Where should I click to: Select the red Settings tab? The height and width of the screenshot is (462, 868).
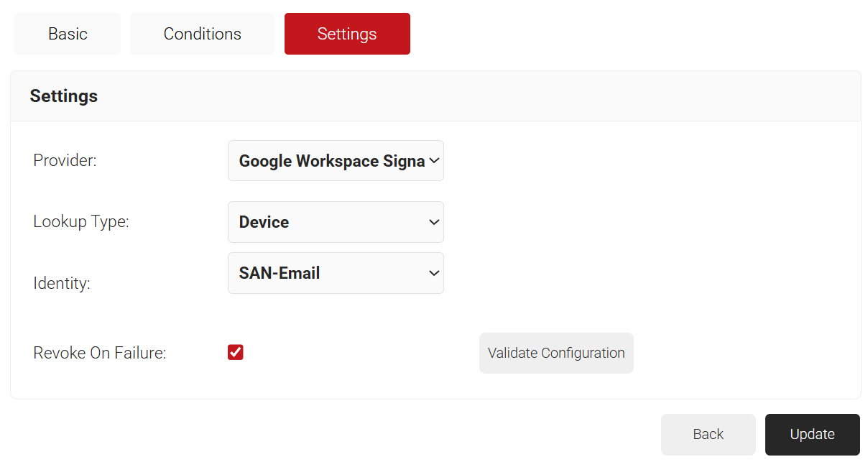(x=347, y=34)
